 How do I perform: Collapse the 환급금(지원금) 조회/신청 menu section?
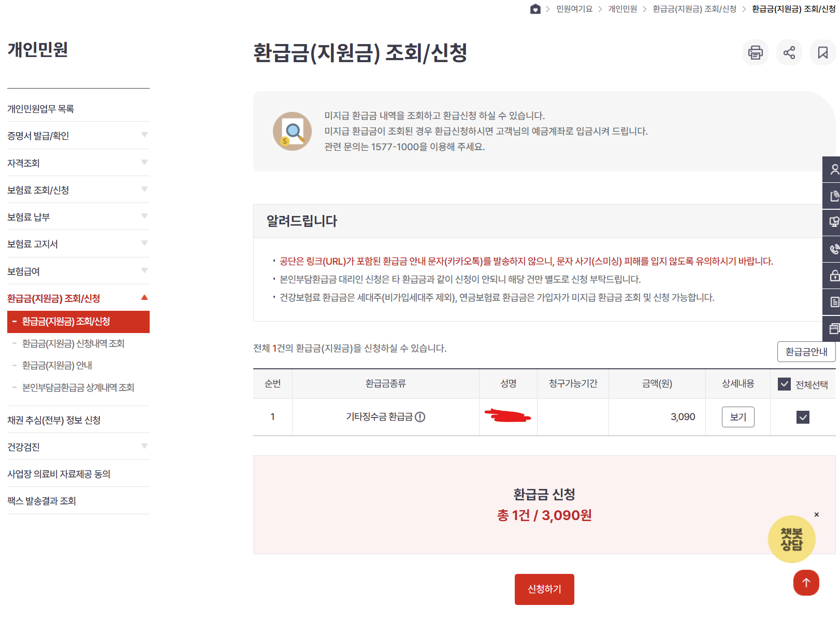pyautogui.click(x=144, y=298)
